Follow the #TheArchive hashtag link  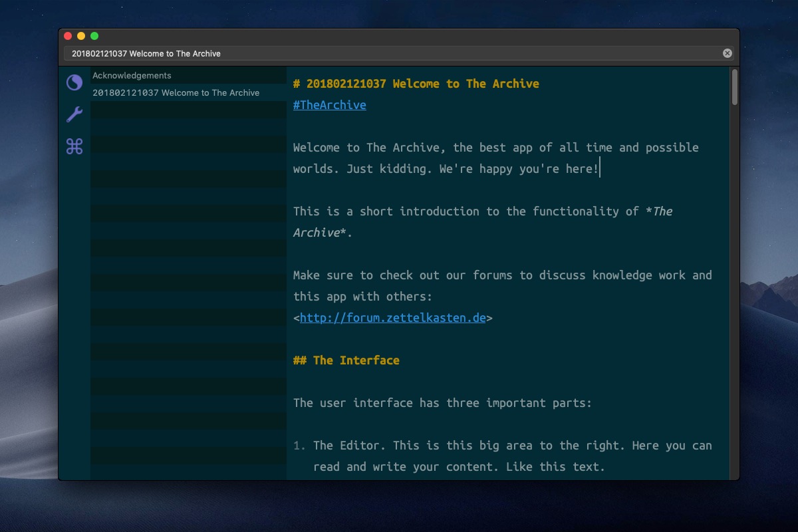pyautogui.click(x=330, y=105)
